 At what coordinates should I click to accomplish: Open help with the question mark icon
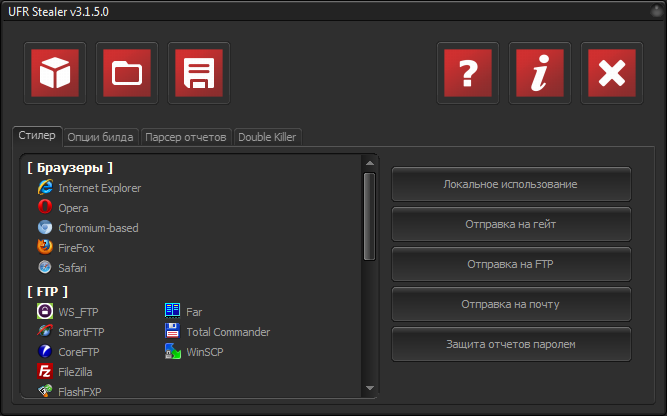pos(468,73)
